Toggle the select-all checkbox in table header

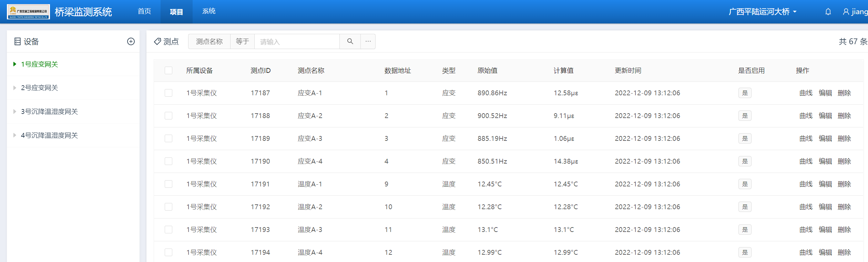(169, 70)
